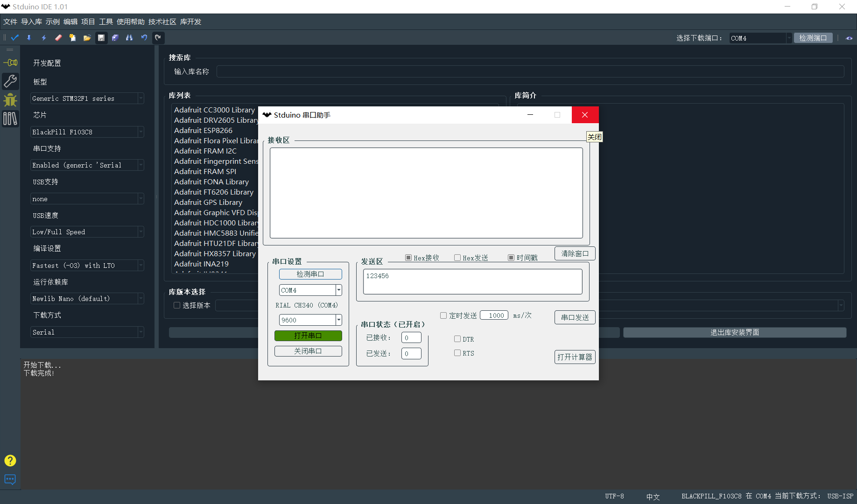Screen dimensions: 857x504
Task: Toggle the RTS checkbox
Action: (x=457, y=353)
